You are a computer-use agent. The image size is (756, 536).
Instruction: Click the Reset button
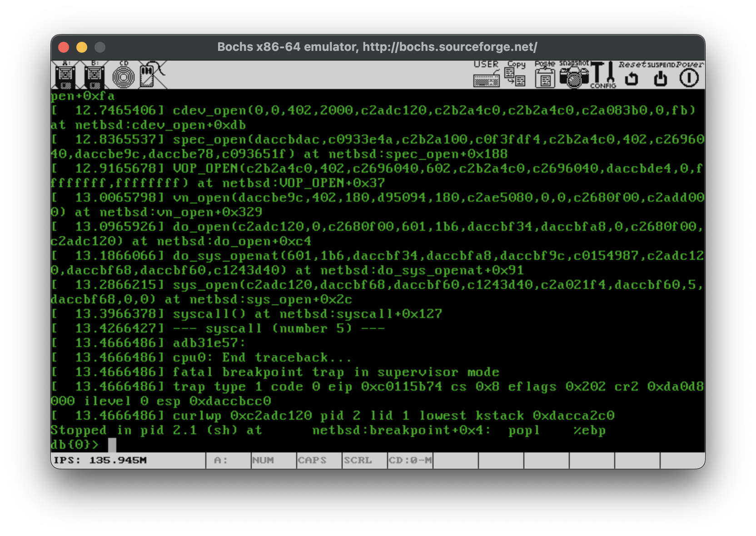point(632,74)
